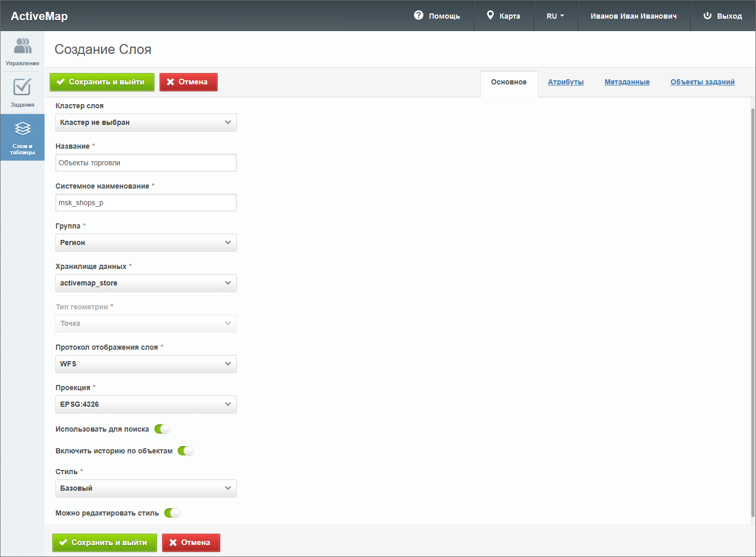Click the bottom Сохранить и выйти button
Image resolution: width=756 pixels, height=557 pixels.
[104, 542]
